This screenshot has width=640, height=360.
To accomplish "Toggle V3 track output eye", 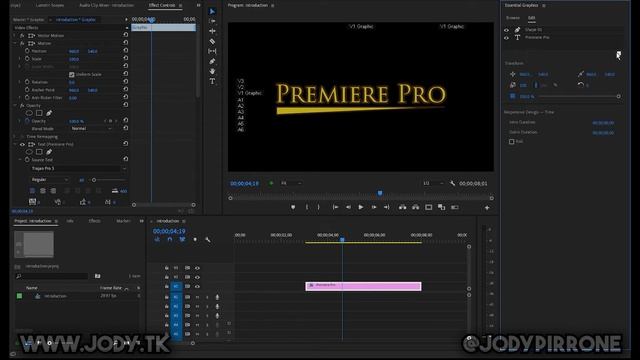I will point(197,268).
